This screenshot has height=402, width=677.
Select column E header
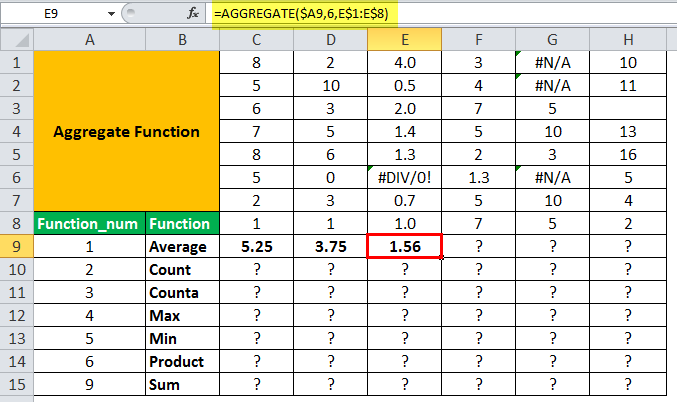coord(405,40)
